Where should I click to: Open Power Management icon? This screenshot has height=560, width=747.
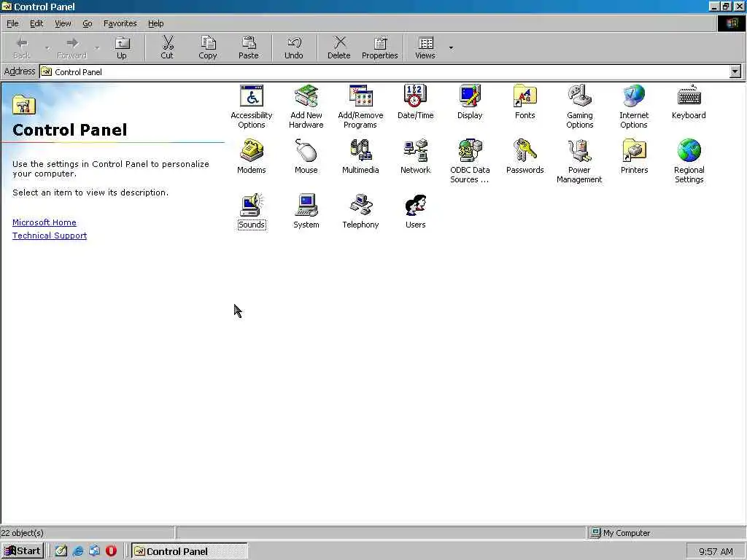tap(580, 151)
